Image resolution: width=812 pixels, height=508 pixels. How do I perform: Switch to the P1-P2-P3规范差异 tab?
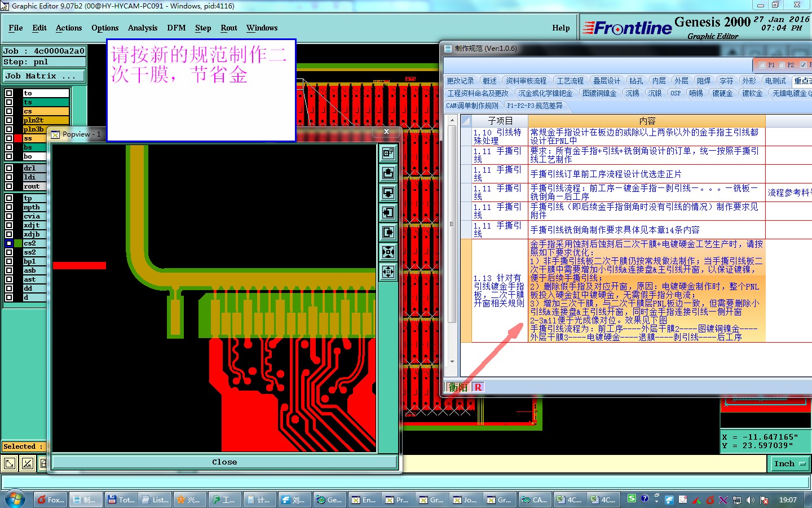click(x=535, y=106)
